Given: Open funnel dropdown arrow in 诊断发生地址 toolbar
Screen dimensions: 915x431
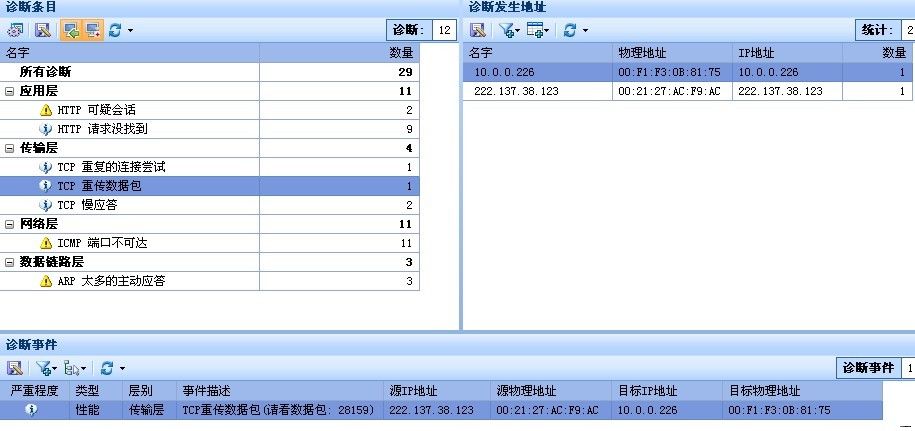Looking at the screenshot, I should pyautogui.click(x=517, y=30).
